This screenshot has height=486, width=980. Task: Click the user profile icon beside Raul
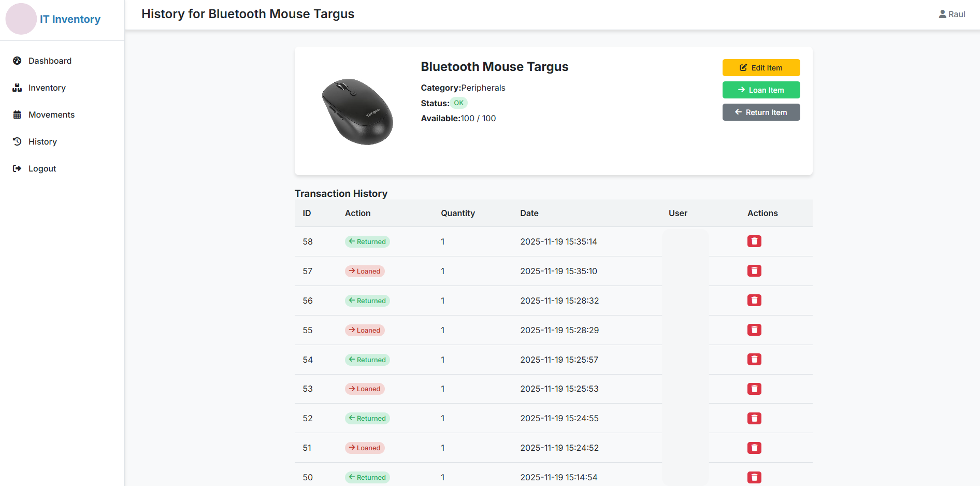[x=942, y=14]
